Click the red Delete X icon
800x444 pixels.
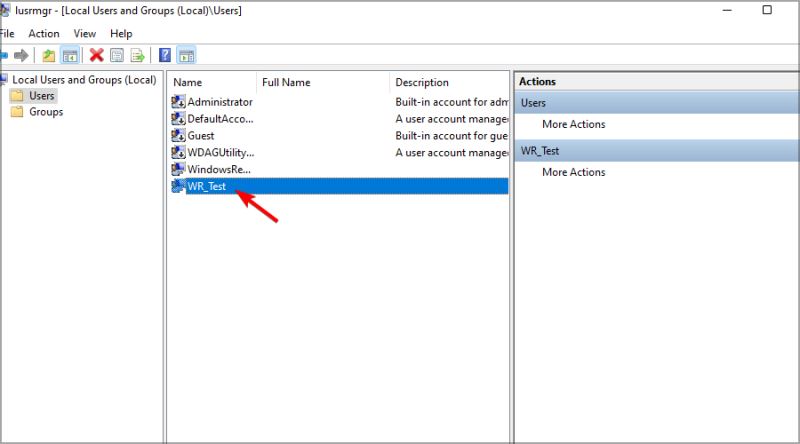(x=96, y=55)
